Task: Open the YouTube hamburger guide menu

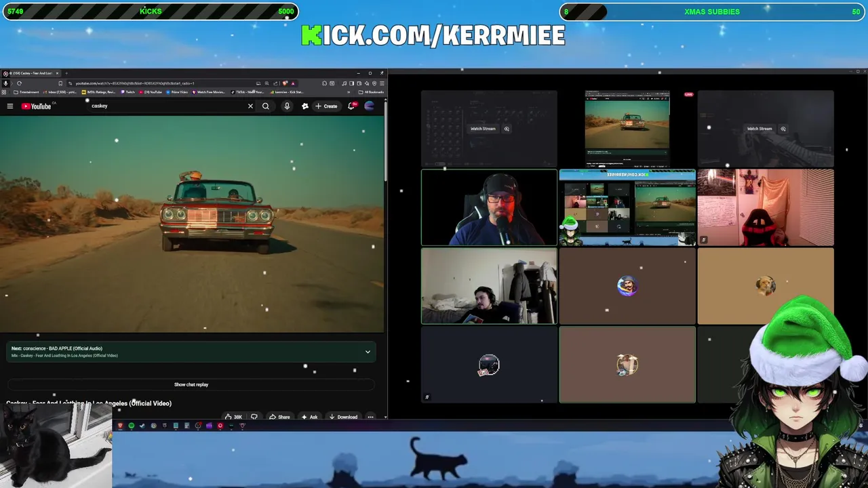Action: 9,106
